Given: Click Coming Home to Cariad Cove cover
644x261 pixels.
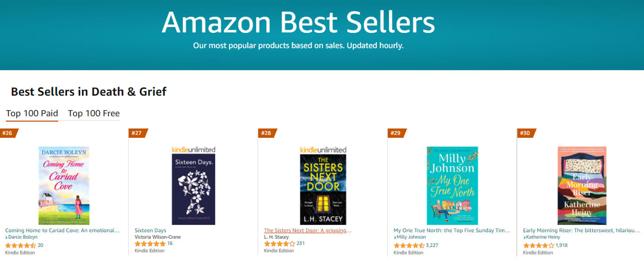Looking at the screenshot, I should pyautogui.click(x=64, y=185).
